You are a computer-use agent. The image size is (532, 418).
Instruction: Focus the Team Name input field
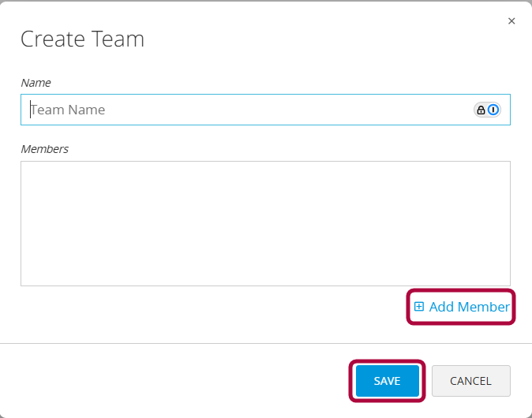point(245,110)
